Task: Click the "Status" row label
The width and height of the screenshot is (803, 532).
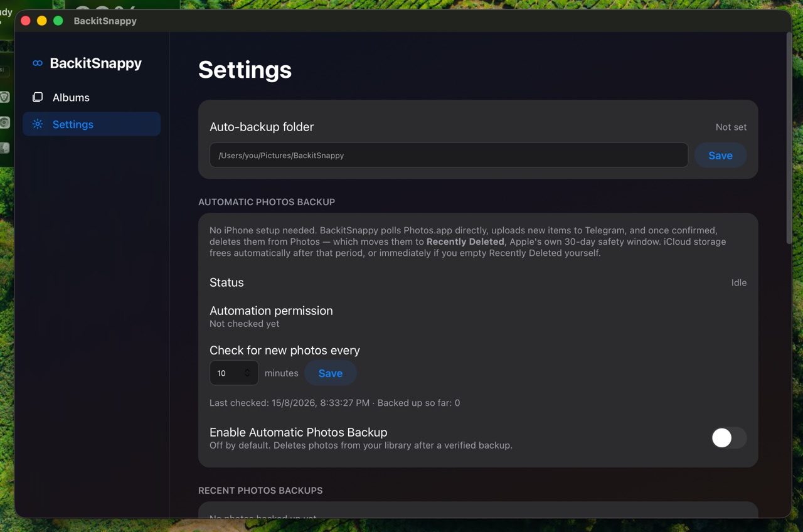Action: pyautogui.click(x=226, y=282)
